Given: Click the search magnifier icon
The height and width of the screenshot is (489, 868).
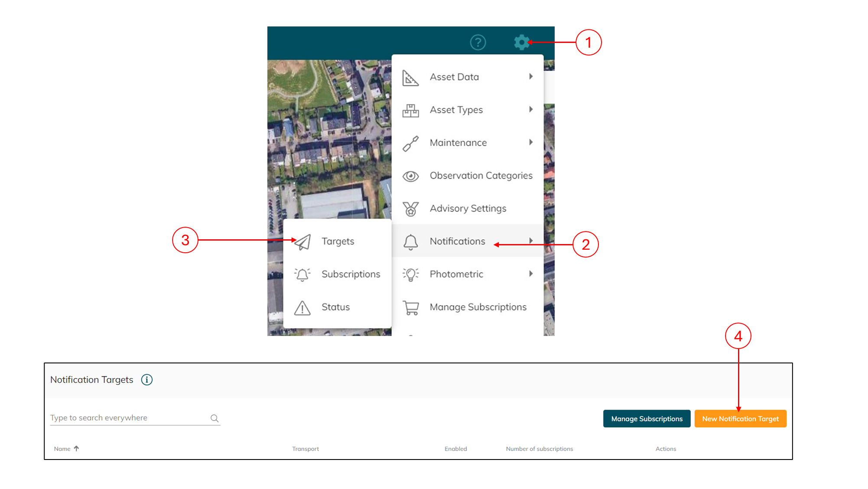Looking at the screenshot, I should point(215,418).
